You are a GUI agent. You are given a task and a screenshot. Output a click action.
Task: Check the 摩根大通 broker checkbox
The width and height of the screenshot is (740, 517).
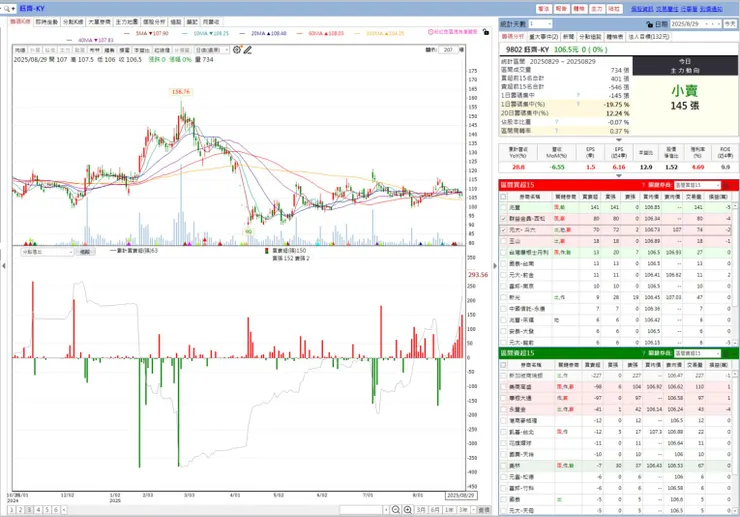pyautogui.click(x=504, y=398)
